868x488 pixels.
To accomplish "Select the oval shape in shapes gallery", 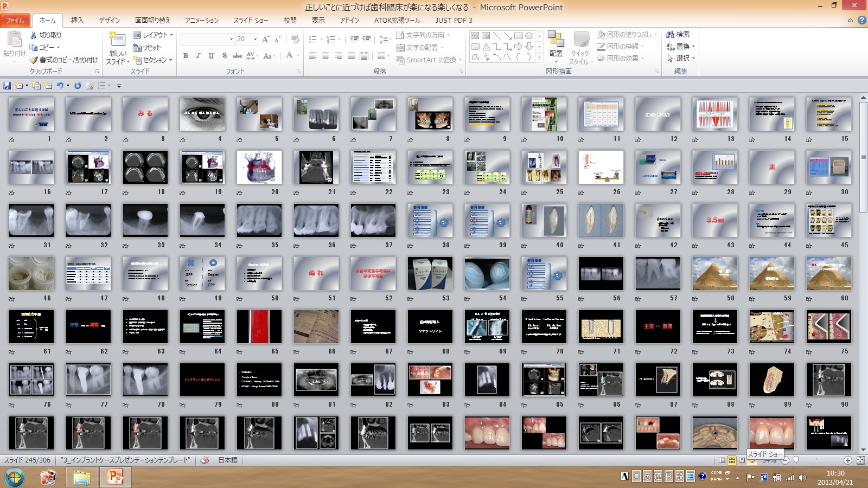I will point(529,36).
